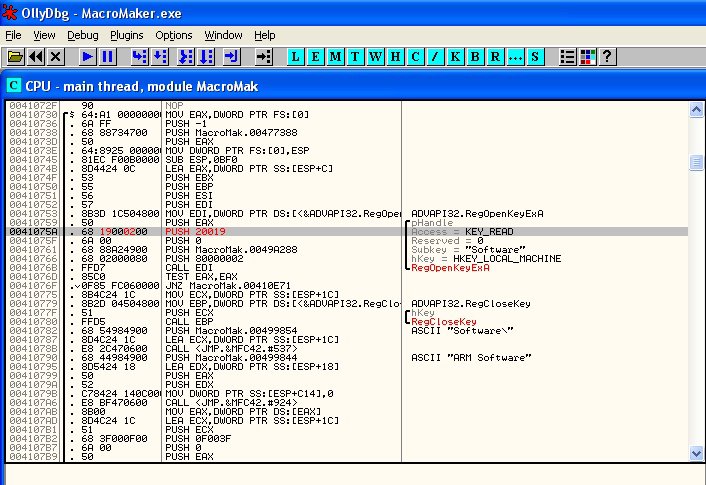Open the Plugins menu

[127, 35]
